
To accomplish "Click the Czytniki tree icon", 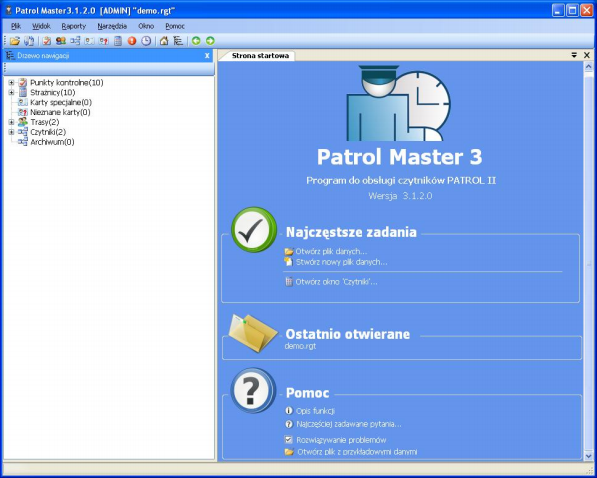I will tap(23, 132).
